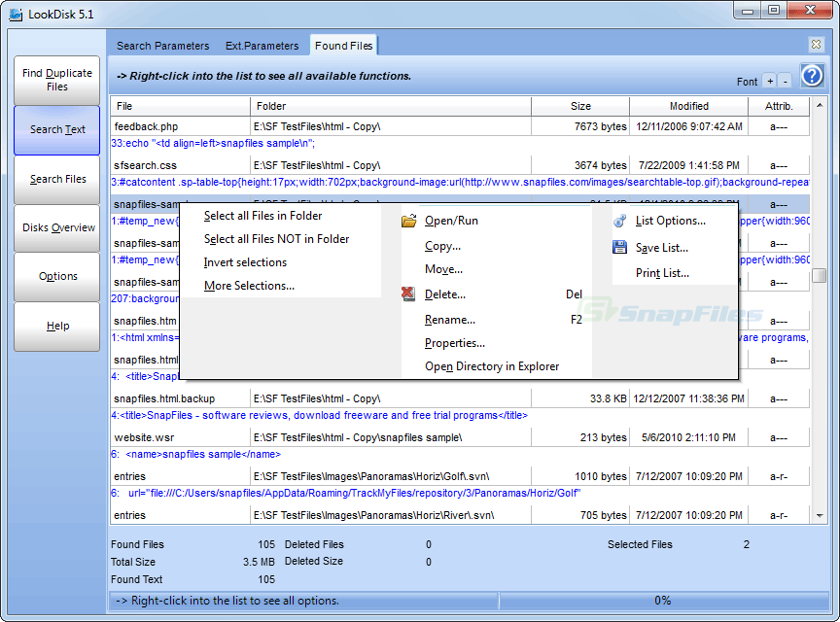Image resolution: width=840 pixels, height=622 pixels.
Task: Open the Ext.Parameters tab
Action: 262,46
